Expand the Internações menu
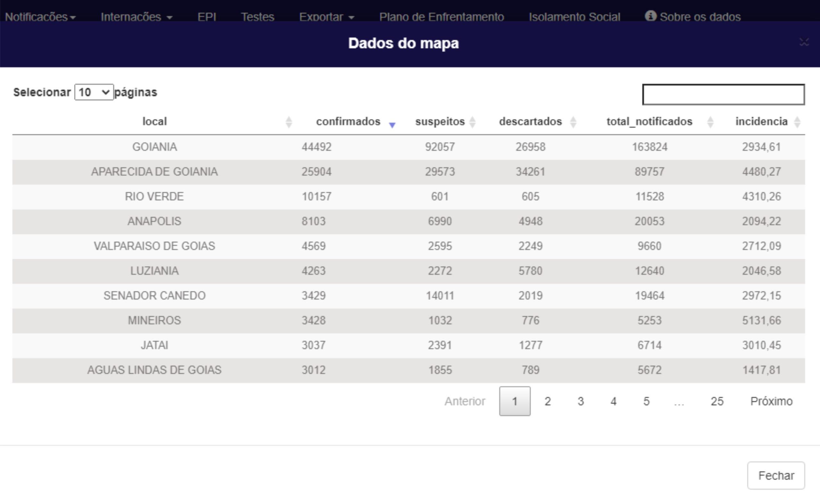Screen dimensions: 820x504 [136, 17]
